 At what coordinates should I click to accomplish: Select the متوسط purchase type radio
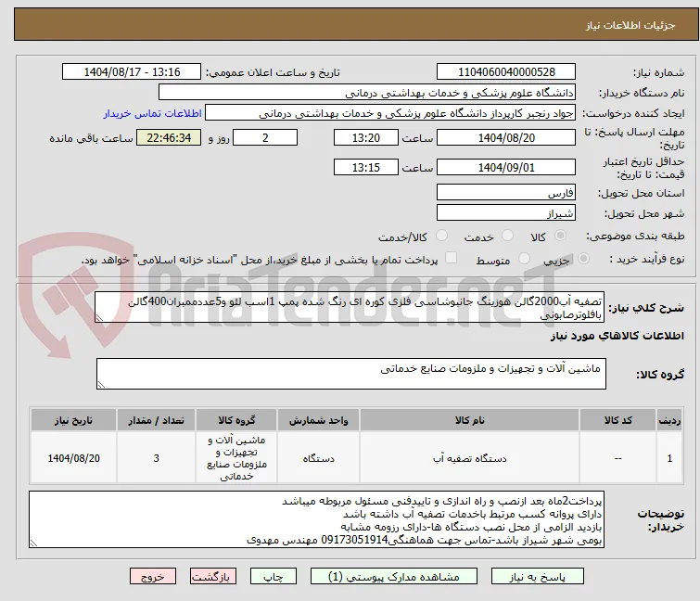coord(524,259)
